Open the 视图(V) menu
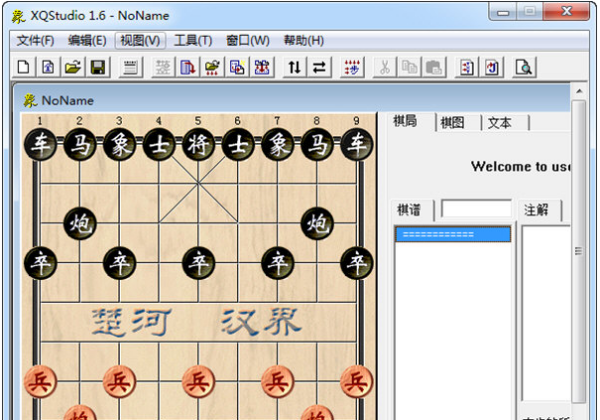The width and height of the screenshot is (600, 420). pyautogui.click(x=140, y=41)
